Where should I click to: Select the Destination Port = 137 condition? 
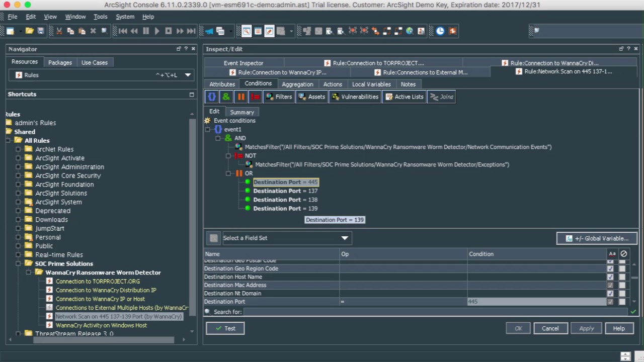[x=285, y=191]
